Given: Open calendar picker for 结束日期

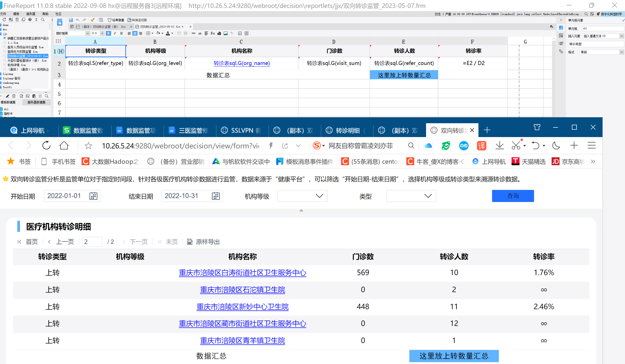Looking at the screenshot, I should tap(216, 196).
